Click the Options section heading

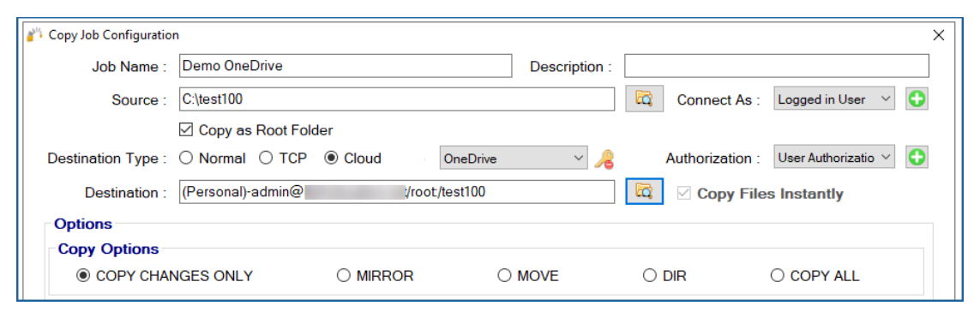pyautogui.click(x=83, y=224)
